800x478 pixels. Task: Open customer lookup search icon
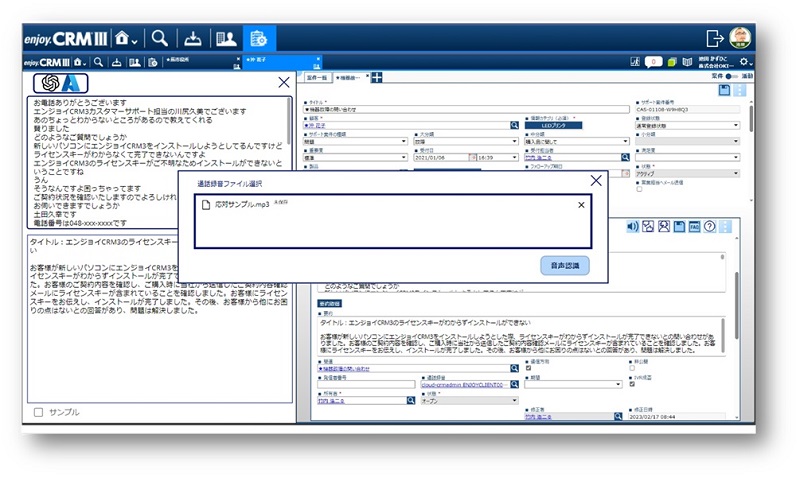(514, 125)
